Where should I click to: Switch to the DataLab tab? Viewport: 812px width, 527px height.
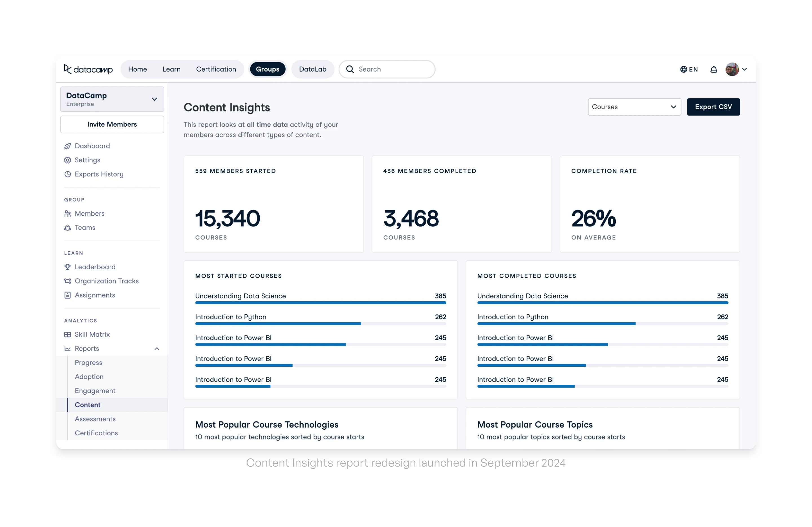click(312, 69)
